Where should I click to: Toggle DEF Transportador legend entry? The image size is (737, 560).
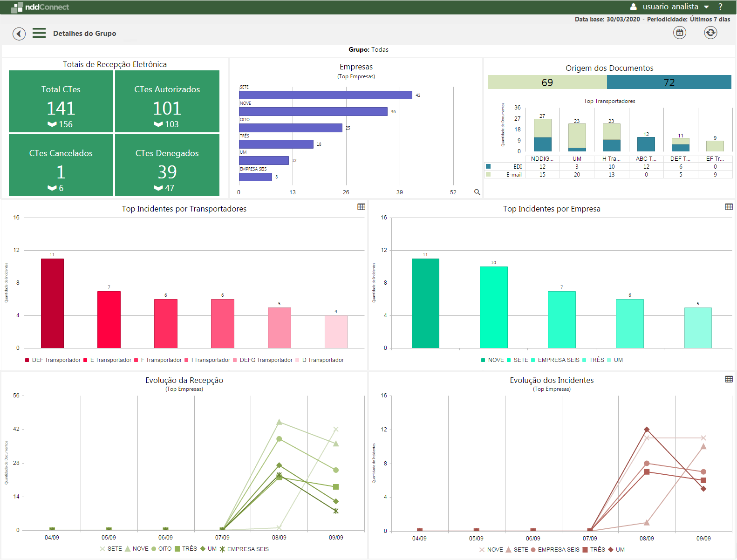tap(53, 360)
